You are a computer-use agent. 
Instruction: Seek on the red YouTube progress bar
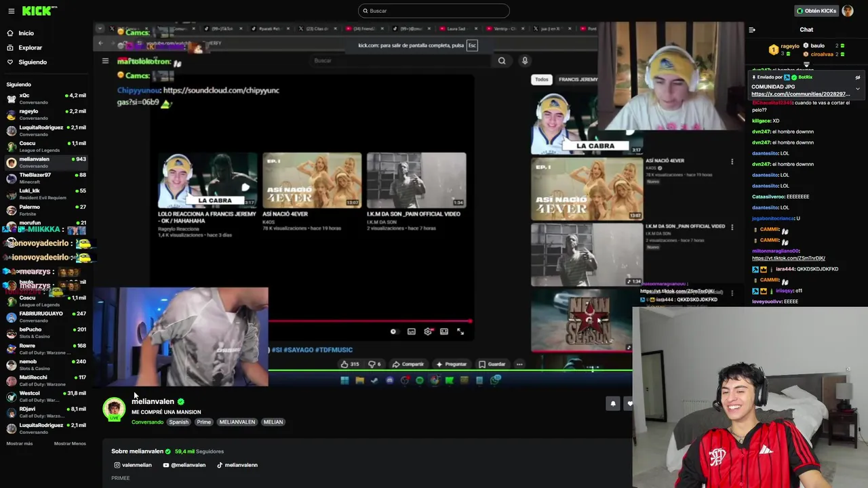click(370, 321)
